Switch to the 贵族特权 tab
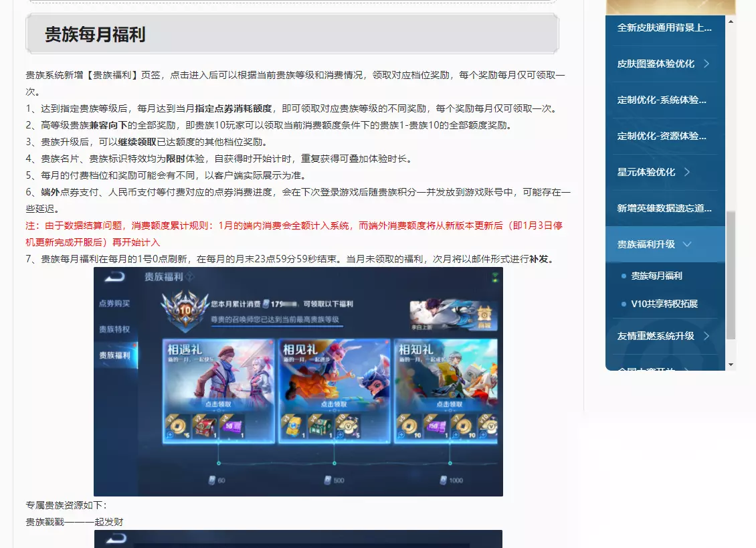 [x=114, y=329]
